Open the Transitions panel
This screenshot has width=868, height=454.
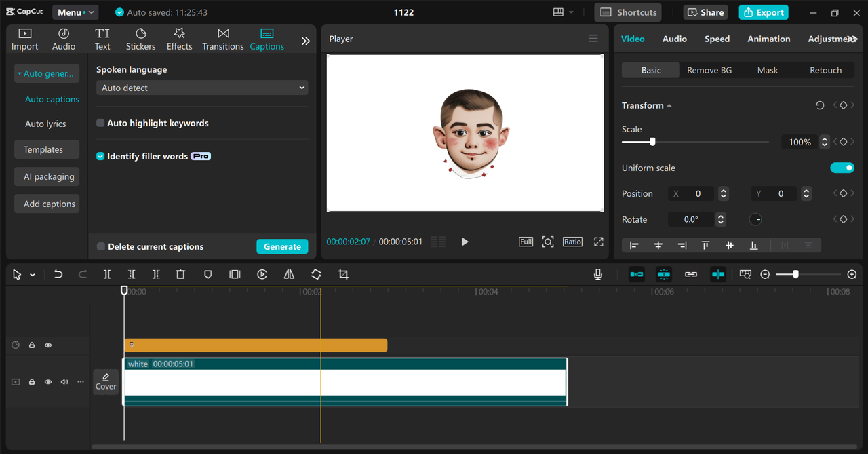[x=223, y=39]
